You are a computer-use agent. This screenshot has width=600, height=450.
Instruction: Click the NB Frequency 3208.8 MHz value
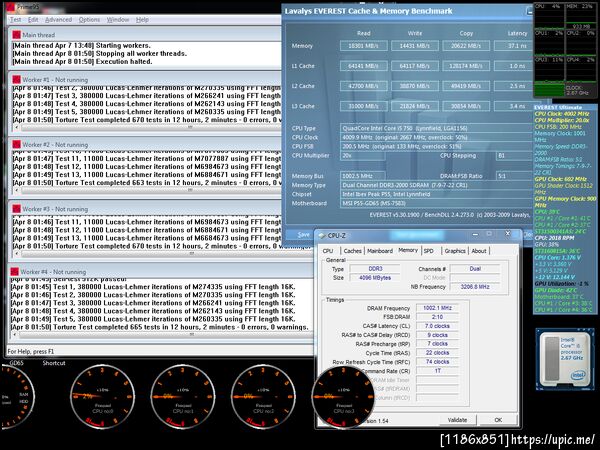pyautogui.click(x=474, y=287)
